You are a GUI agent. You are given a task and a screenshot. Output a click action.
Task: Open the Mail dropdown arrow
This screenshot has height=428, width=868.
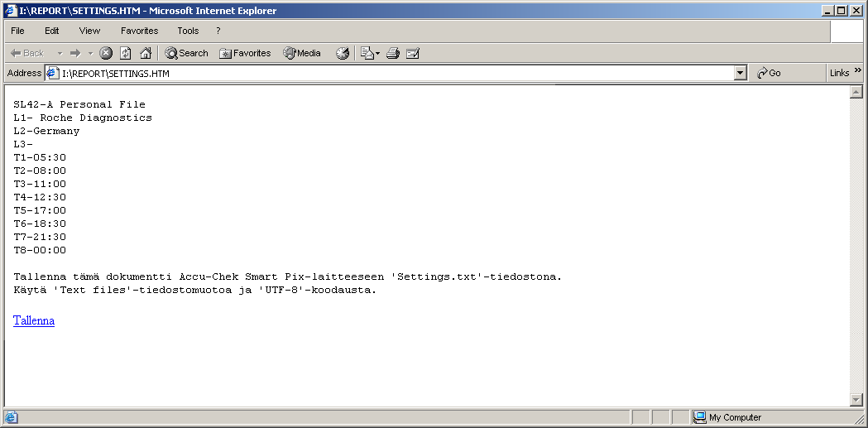pos(377,54)
